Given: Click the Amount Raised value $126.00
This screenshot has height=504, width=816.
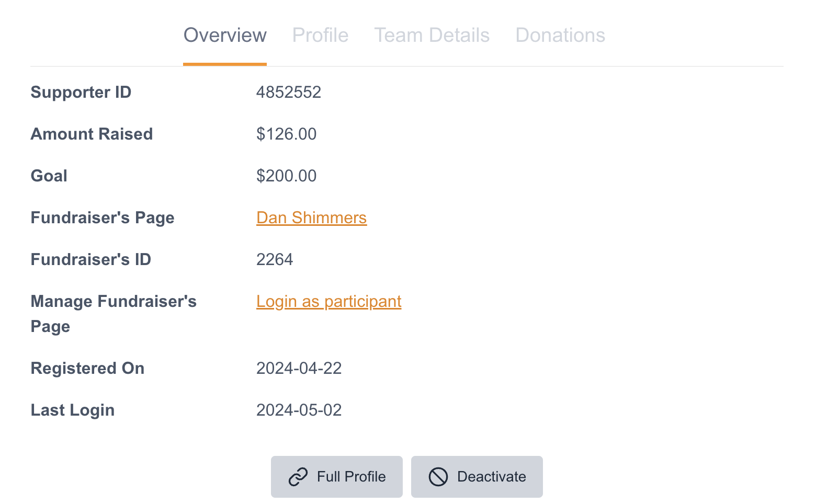Looking at the screenshot, I should [286, 134].
